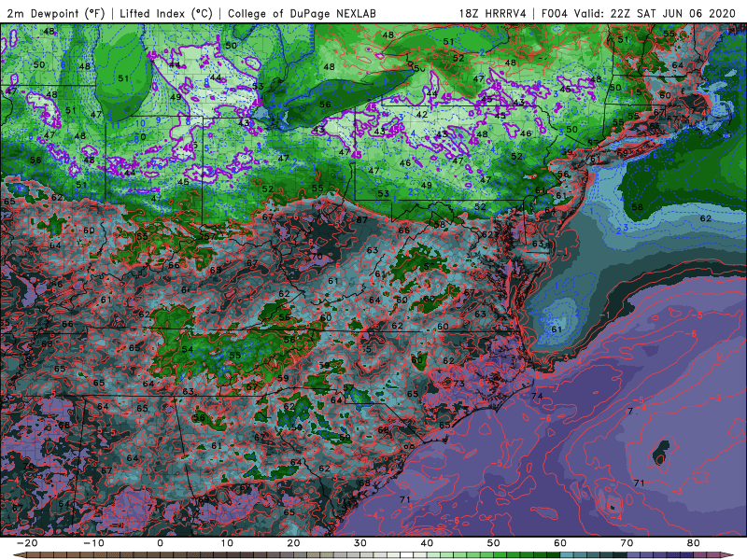Screen dimensions: 747x560
Task: Click the 50 label on the color scale
Action: 494,543
